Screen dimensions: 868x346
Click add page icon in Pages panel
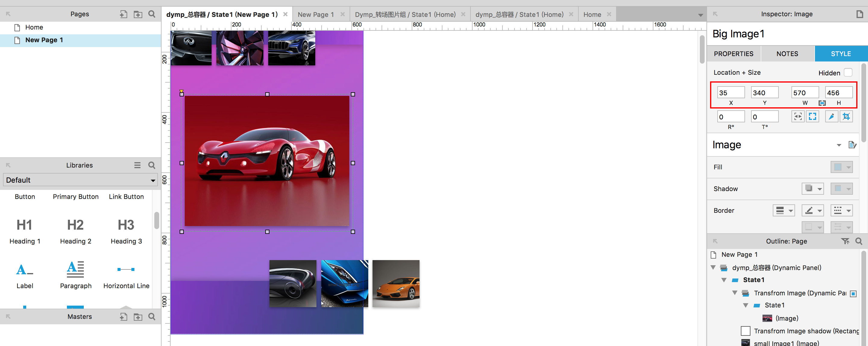coord(123,14)
